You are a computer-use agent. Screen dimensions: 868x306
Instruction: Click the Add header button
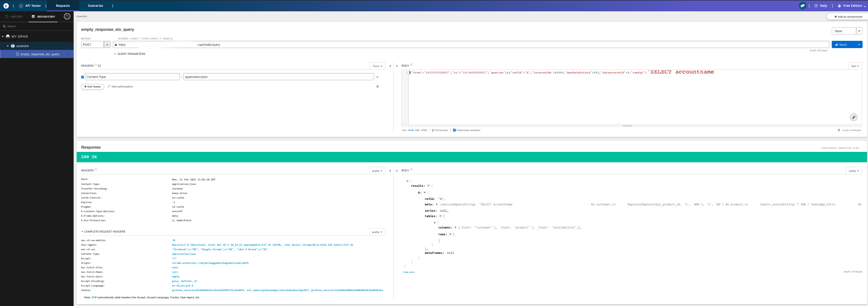coord(93,87)
